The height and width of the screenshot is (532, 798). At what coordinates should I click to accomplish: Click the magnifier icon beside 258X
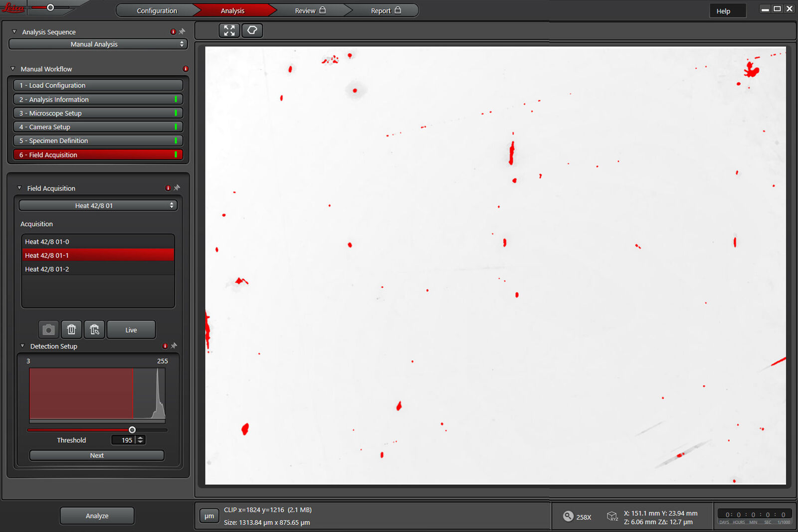568,516
